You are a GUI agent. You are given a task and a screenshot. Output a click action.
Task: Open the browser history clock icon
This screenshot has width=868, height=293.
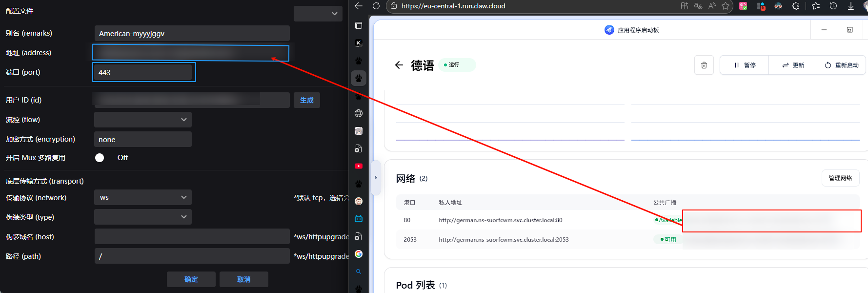pos(833,6)
